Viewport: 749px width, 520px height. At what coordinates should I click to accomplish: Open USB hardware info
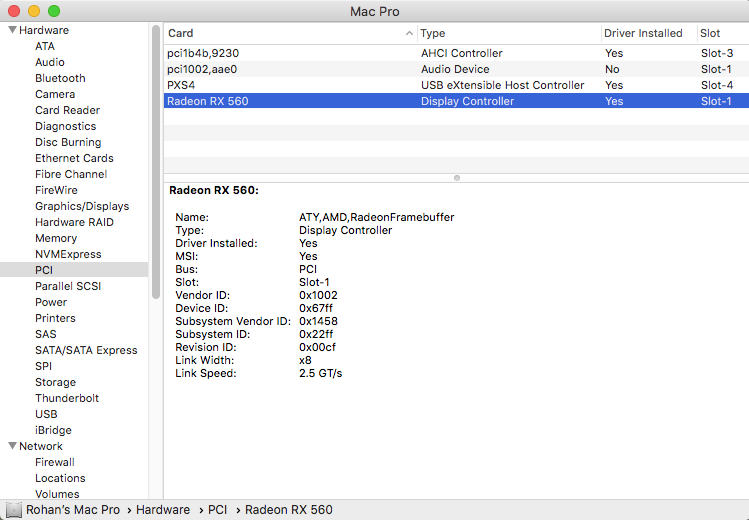click(x=46, y=414)
